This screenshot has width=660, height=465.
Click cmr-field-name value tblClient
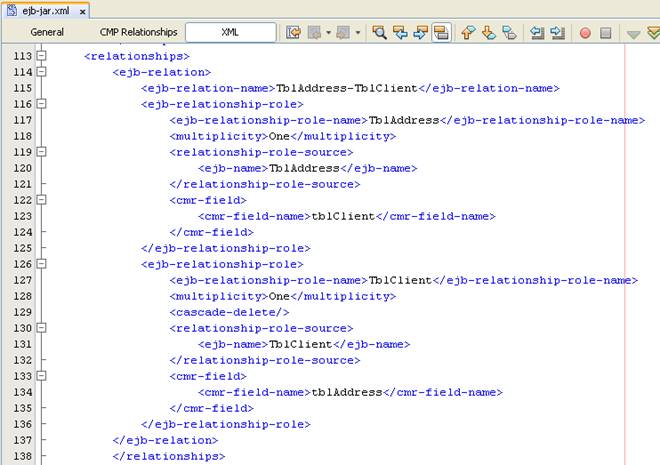click(343, 216)
